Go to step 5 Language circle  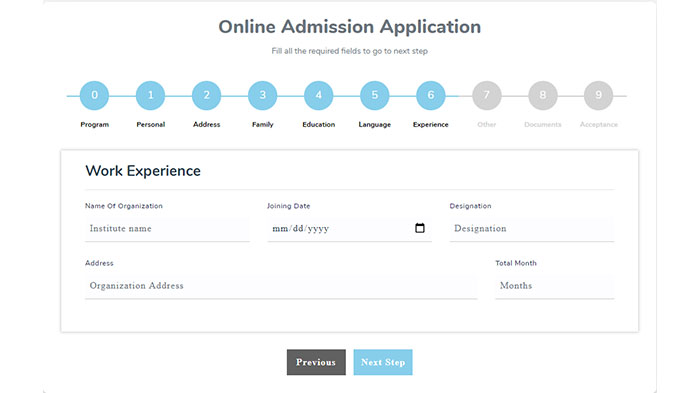[x=375, y=95]
